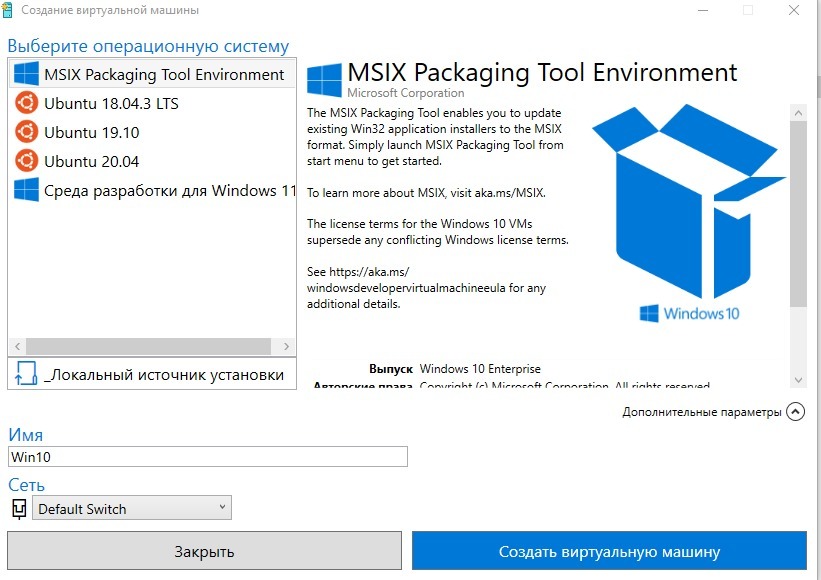The width and height of the screenshot is (821, 580).
Task: Click the Ubuntu 18.04.3 LTS logo icon
Action: point(27,103)
